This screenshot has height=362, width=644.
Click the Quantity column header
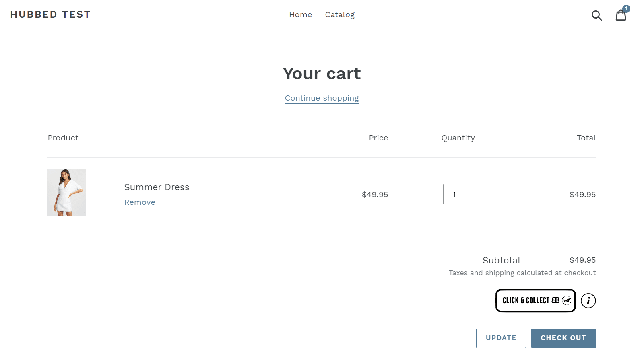[458, 138]
